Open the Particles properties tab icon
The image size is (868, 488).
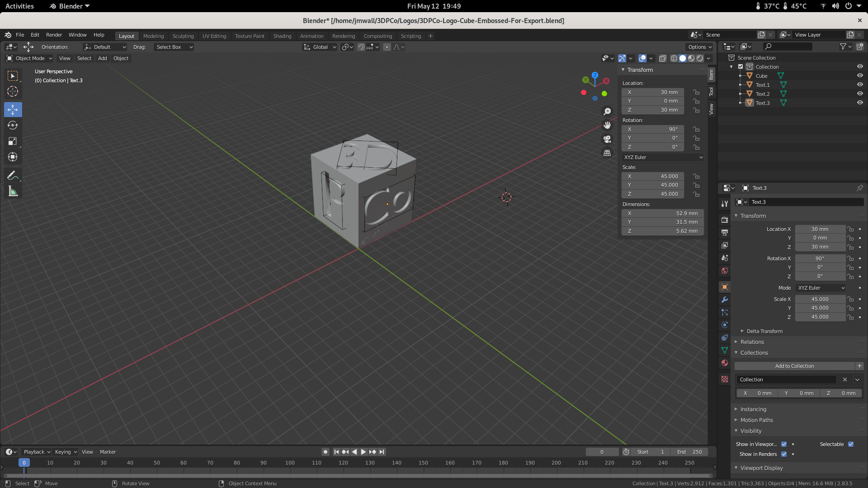pyautogui.click(x=725, y=312)
